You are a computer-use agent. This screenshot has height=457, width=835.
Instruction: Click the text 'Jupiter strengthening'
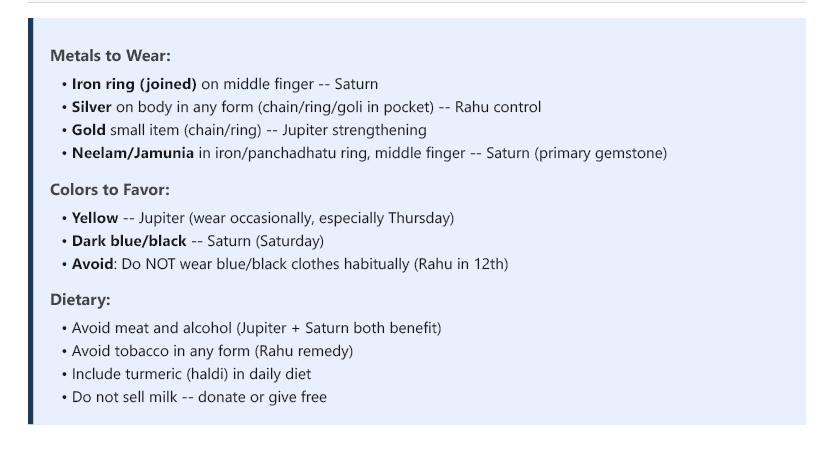(355, 130)
